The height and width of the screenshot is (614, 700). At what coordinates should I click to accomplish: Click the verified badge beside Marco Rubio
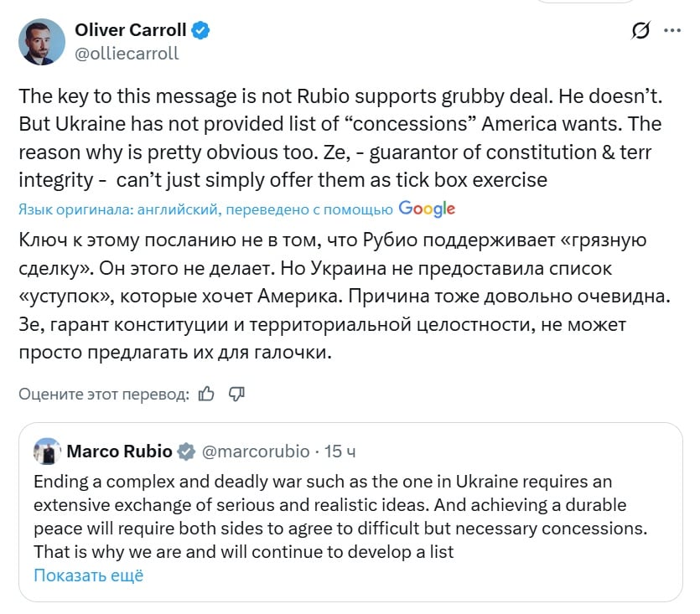pyautogui.click(x=186, y=451)
